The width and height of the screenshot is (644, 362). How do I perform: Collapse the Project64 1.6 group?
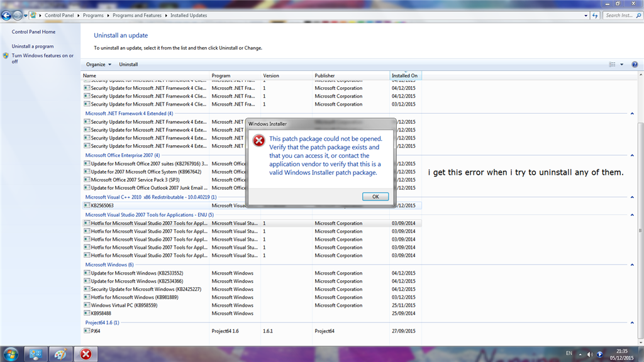632,323
